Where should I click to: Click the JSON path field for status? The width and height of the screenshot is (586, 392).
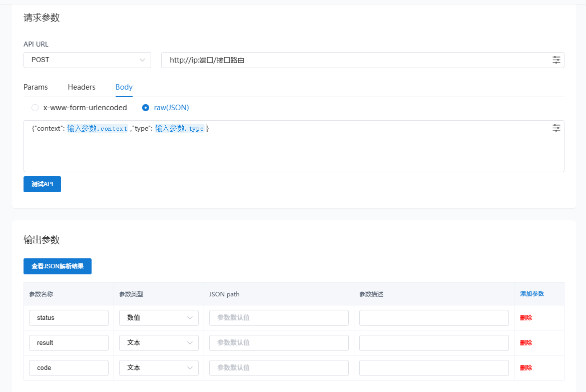tap(279, 318)
